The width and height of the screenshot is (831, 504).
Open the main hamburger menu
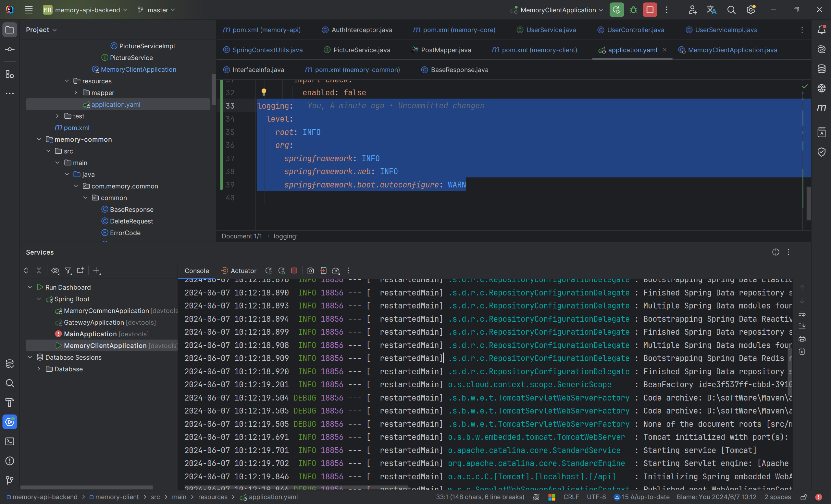[29, 10]
